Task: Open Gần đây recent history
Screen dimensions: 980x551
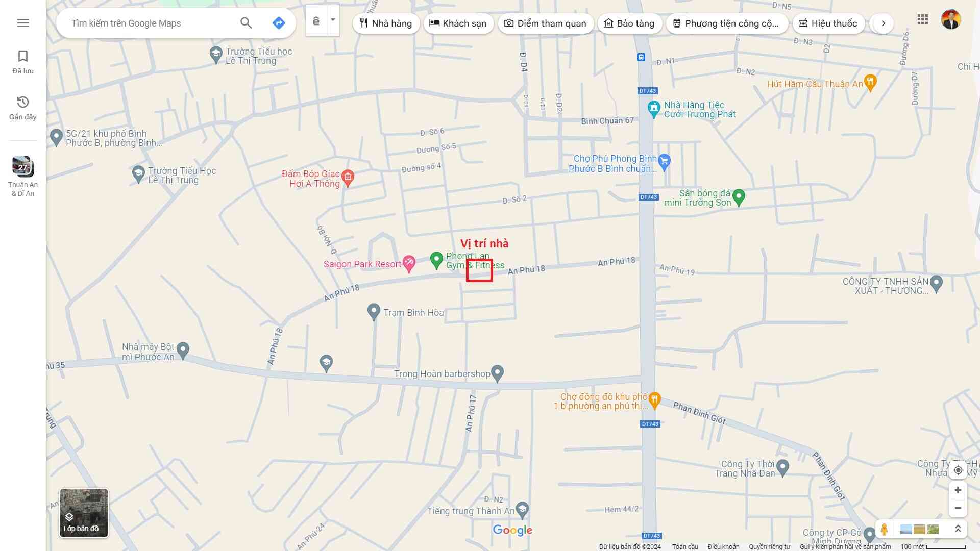Action: (x=23, y=108)
